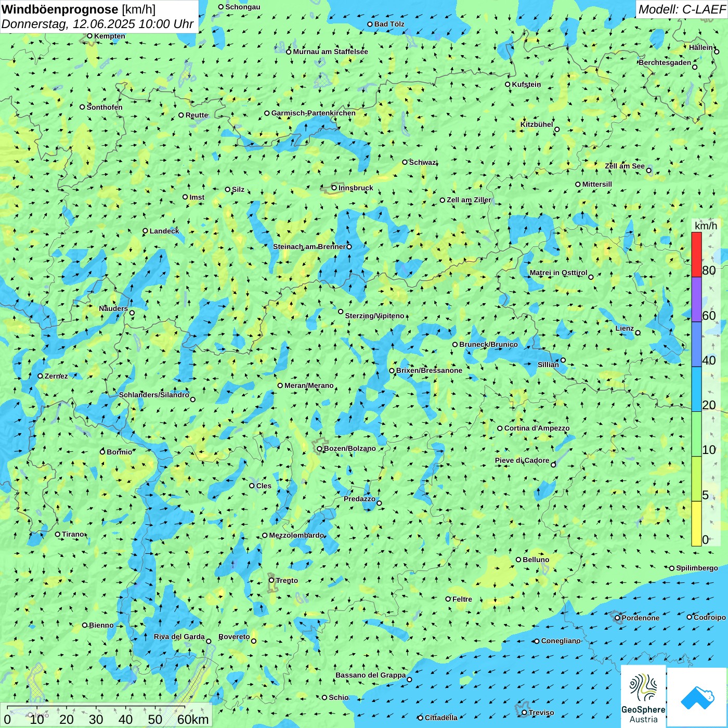The image size is (728, 728).
Task: Click the blue cloud arrow logo
Action: click(x=697, y=697)
